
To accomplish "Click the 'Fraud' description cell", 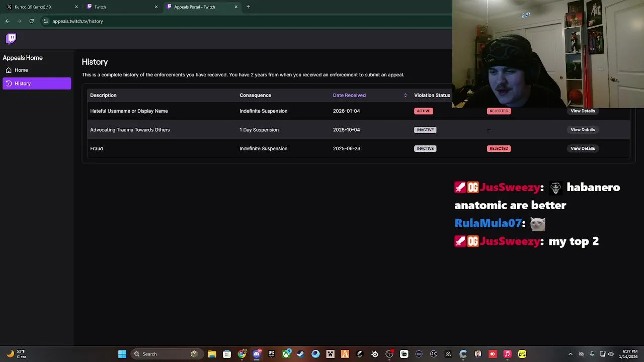I will [x=96, y=148].
